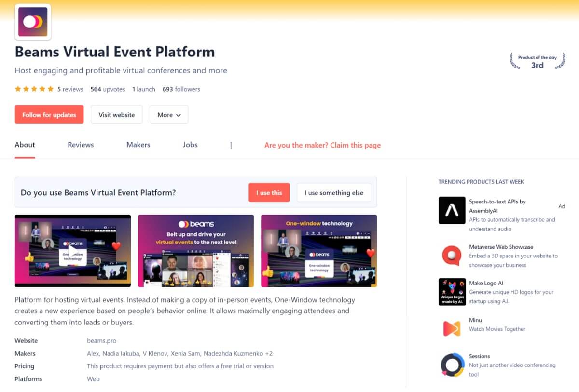Click the Minu app icon

(452, 327)
